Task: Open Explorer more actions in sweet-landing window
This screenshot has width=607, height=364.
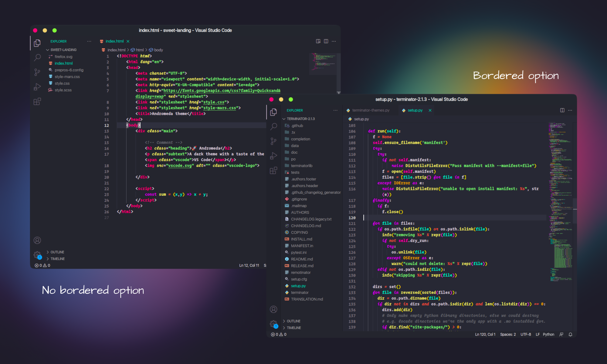Action: pos(89,41)
